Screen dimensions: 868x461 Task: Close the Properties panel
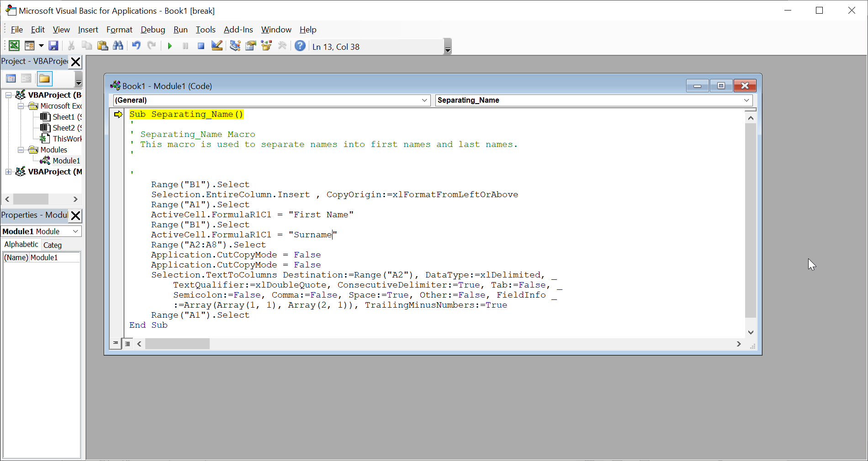[76, 215]
